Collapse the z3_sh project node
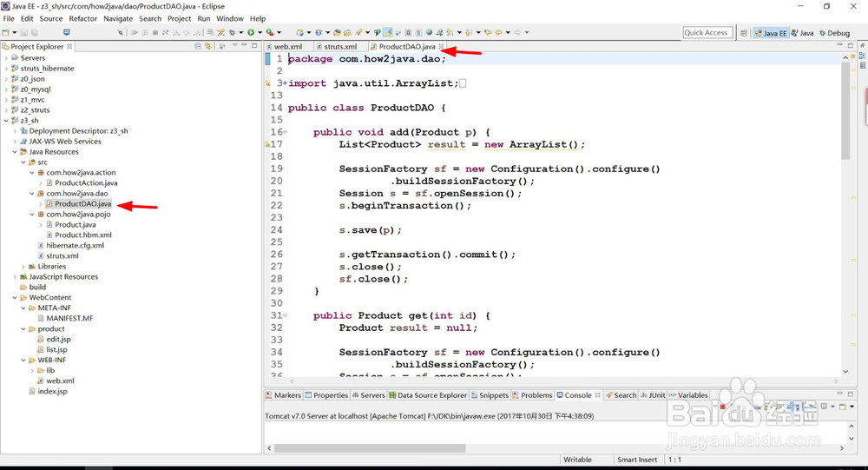This screenshot has width=868, height=470. [6, 120]
